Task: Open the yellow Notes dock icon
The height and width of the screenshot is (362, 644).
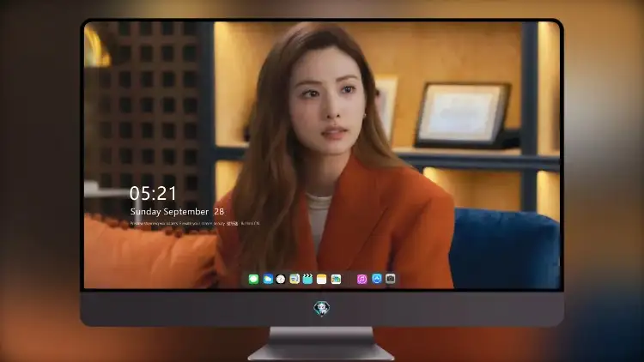Action: point(322,279)
